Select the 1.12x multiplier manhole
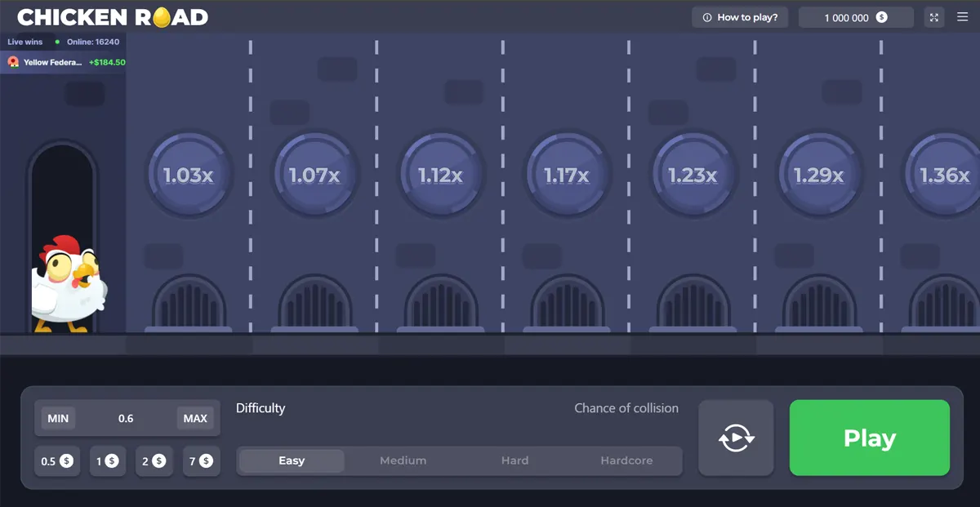980x507 pixels. [441, 175]
